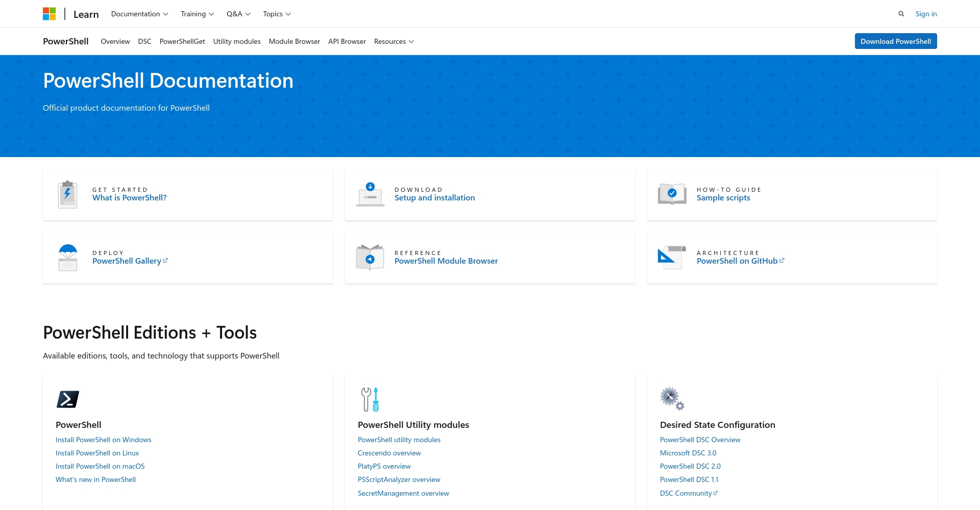Click the PowerShell Utility modules card title

point(413,425)
